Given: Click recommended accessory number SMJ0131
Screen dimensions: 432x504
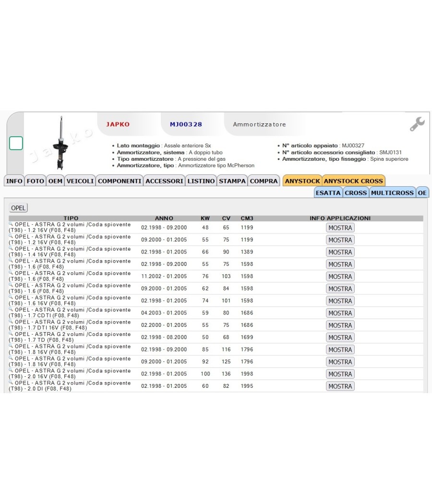Looking at the screenshot, I should click(391, 152).
